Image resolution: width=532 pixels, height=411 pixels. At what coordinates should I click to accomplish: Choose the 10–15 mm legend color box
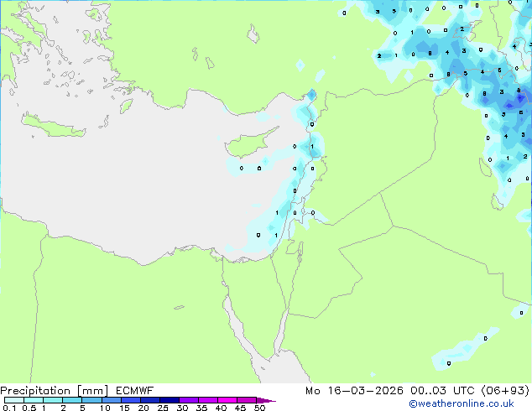pyautogui.click(x=111, y=400)
